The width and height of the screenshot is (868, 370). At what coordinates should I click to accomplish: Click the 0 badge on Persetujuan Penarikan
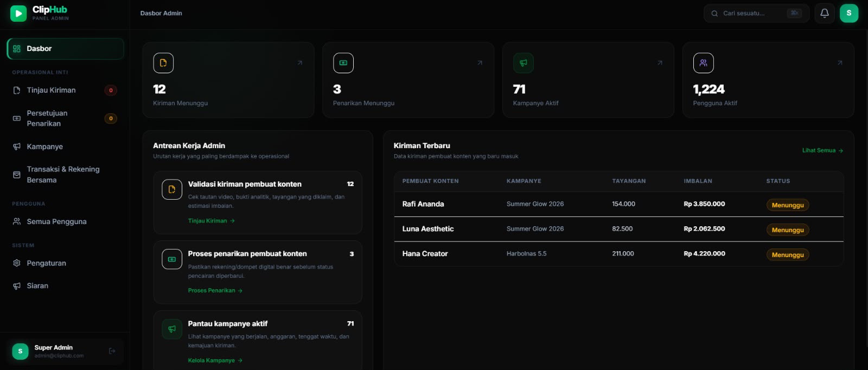111,118
